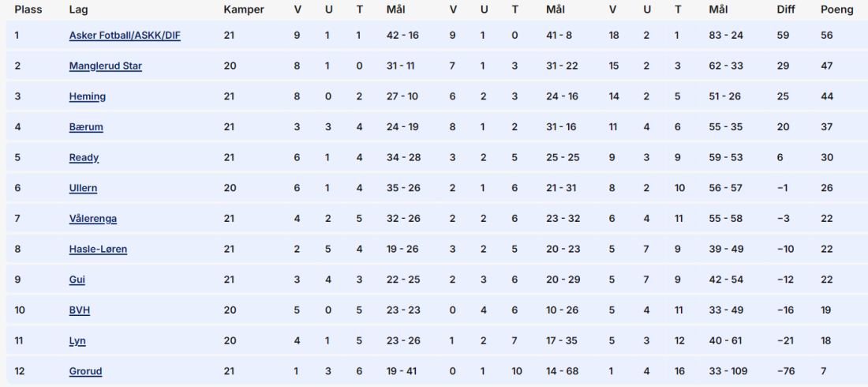Click the Manglerud Star team link
Screen dimensions: 868x387
click(105, 66)
